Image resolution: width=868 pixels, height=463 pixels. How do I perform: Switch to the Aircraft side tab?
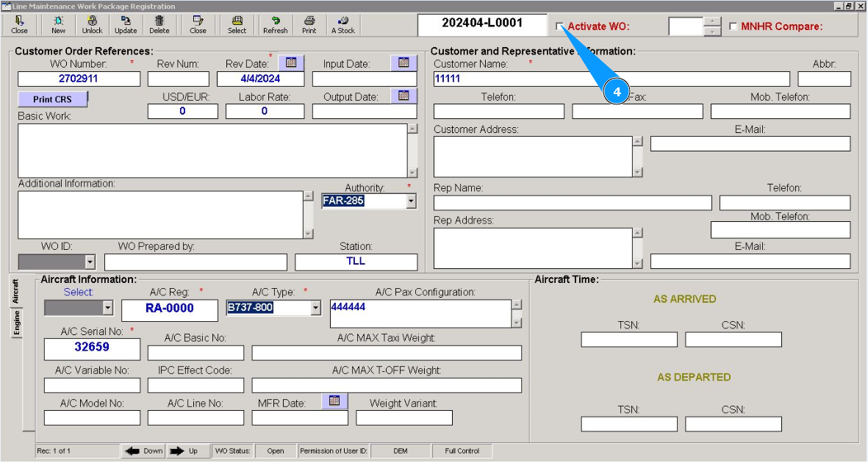[16, 291]
